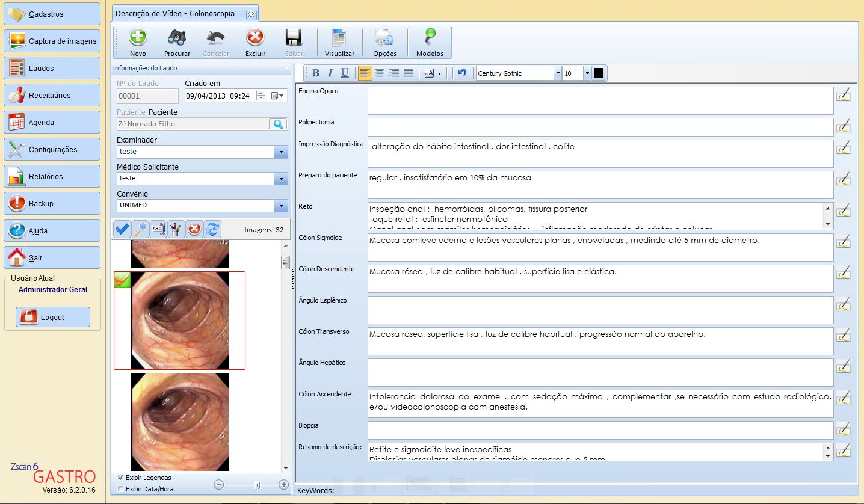
Task: Open the Agenda sidebar menu
Action: [x=52, y=122]
